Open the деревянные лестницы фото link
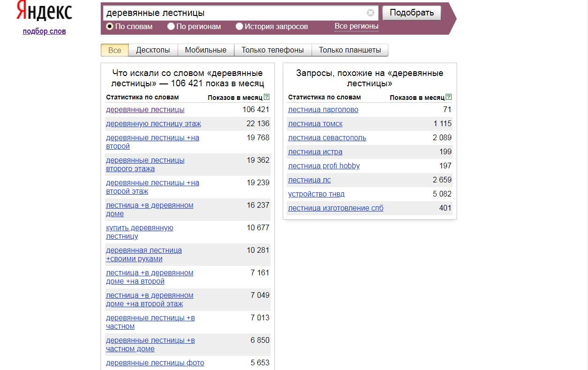This screenshot has height=370, width=588. (155, 363)
